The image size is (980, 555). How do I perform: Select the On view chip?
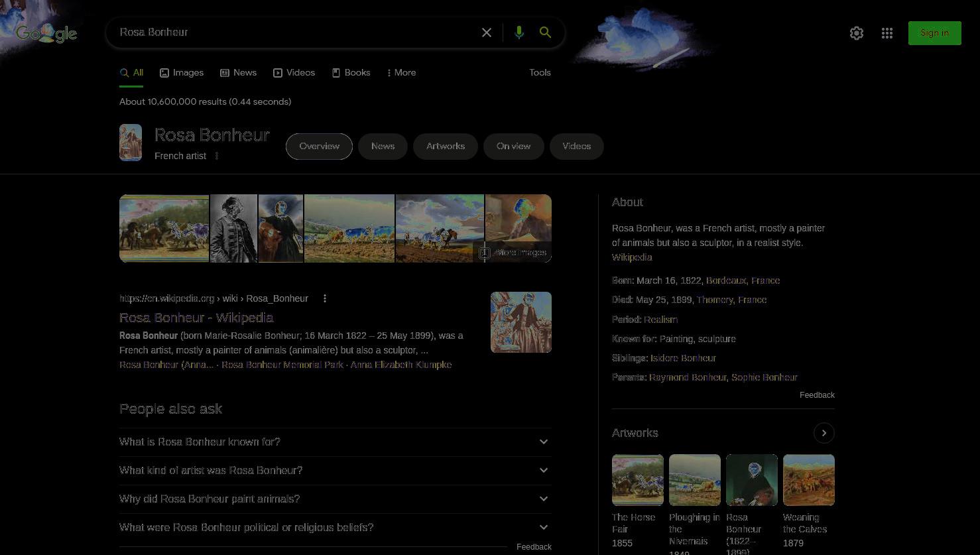(x=513, y=147)
